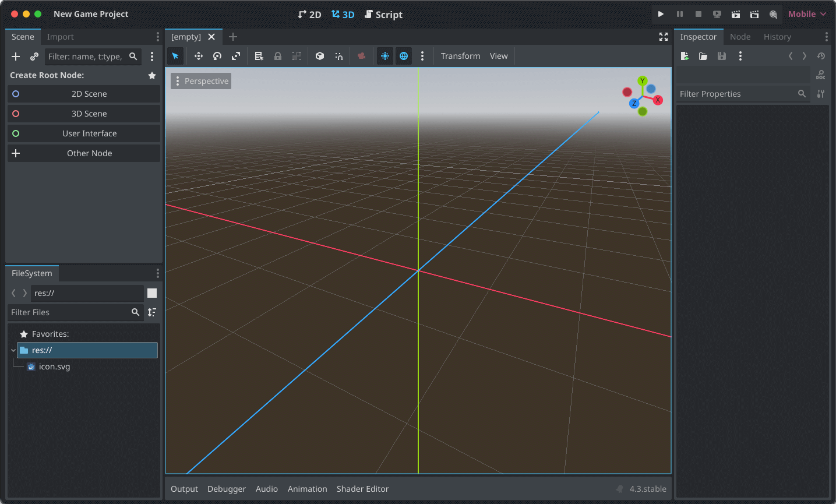Collapse the res:// folder tree chevron
This screenshot has height=504, width=836.
click(13, 350)
